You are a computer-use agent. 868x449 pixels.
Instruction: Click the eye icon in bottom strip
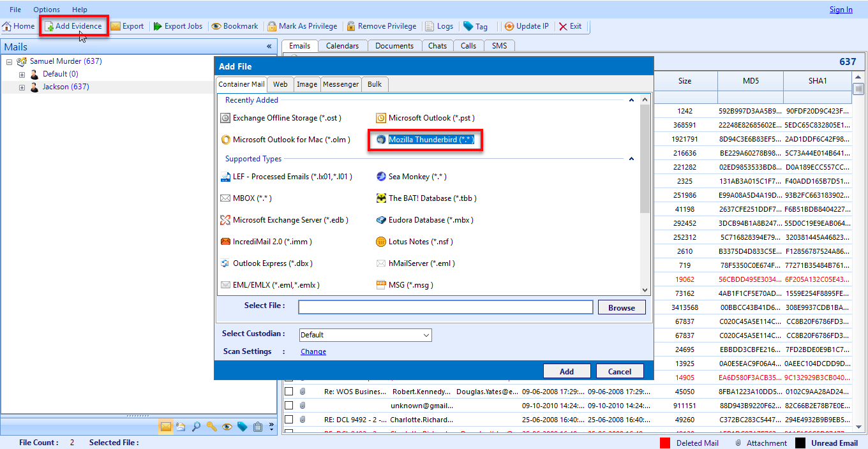(227, 427)
